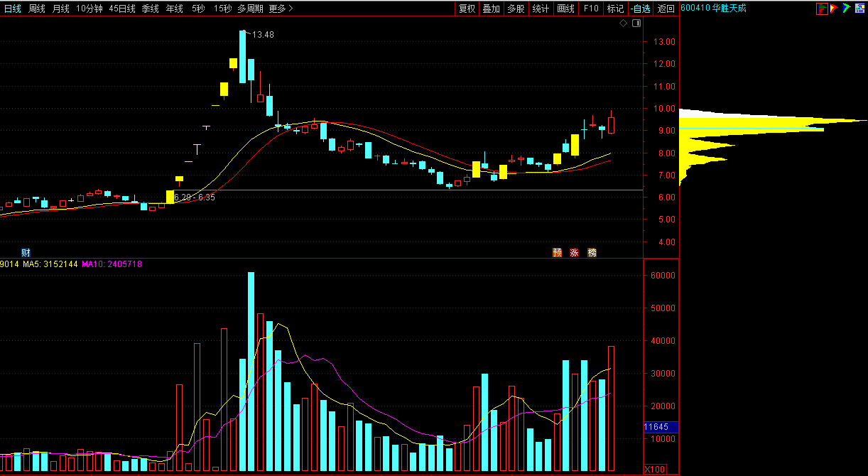Click the blue picture icon at top right
Image resolution: width=868 pixels, height=476 pixels.
point(859,9)
